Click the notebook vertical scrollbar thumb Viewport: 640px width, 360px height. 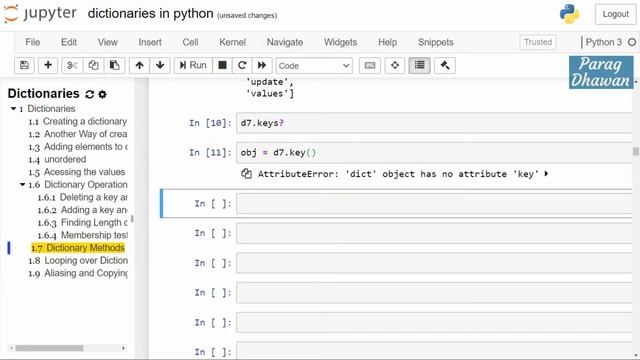click(636, 151)
